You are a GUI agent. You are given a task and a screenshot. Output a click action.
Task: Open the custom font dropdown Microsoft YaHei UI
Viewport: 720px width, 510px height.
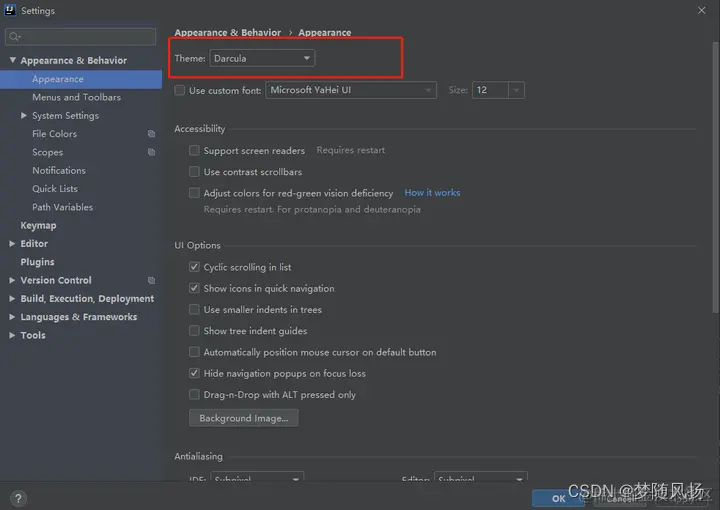351,90
